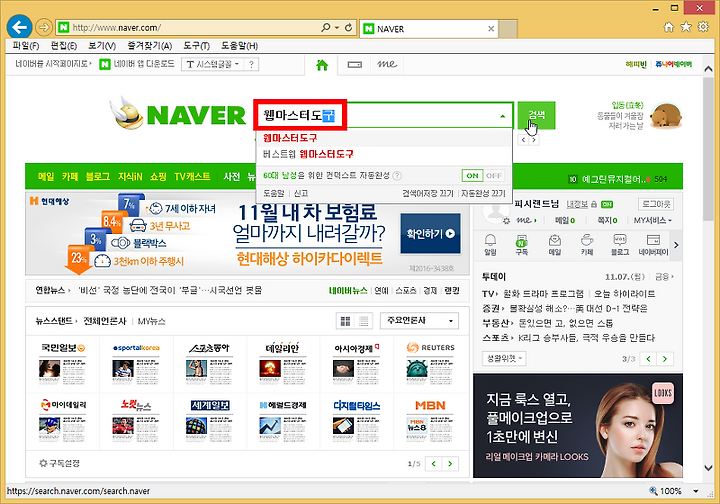
Task: Open the 주요언론사 dropdown
Action: pos(419,320)
